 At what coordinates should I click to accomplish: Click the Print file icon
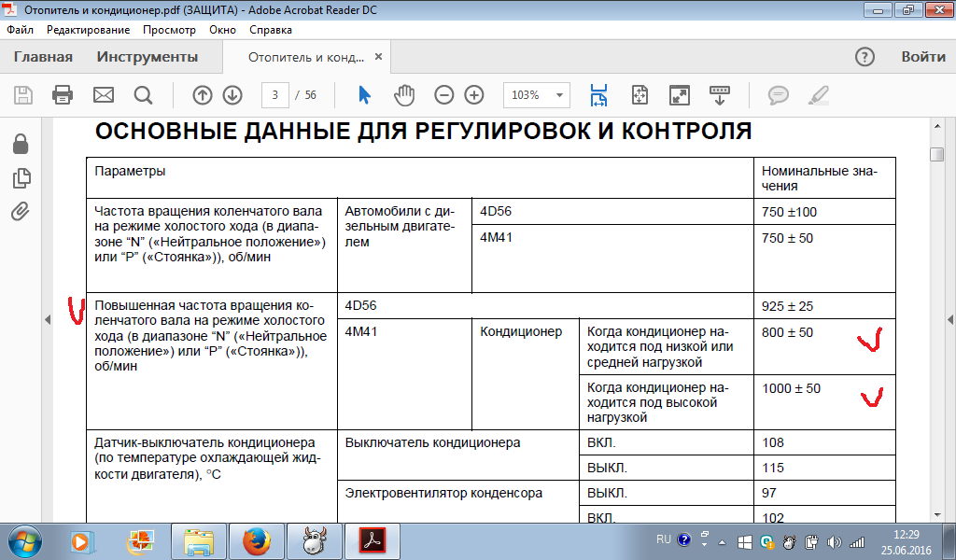pyautogui.click(x=63, y=95)
